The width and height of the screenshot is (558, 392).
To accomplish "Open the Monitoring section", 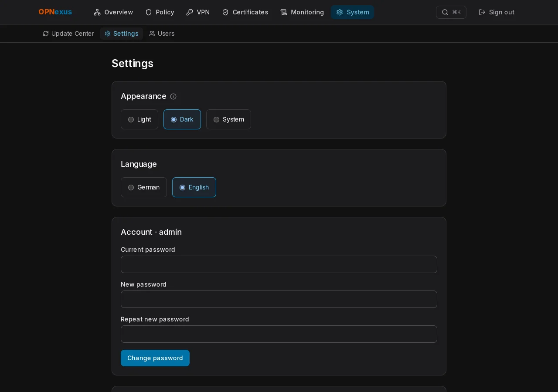I will coord(302,12).
